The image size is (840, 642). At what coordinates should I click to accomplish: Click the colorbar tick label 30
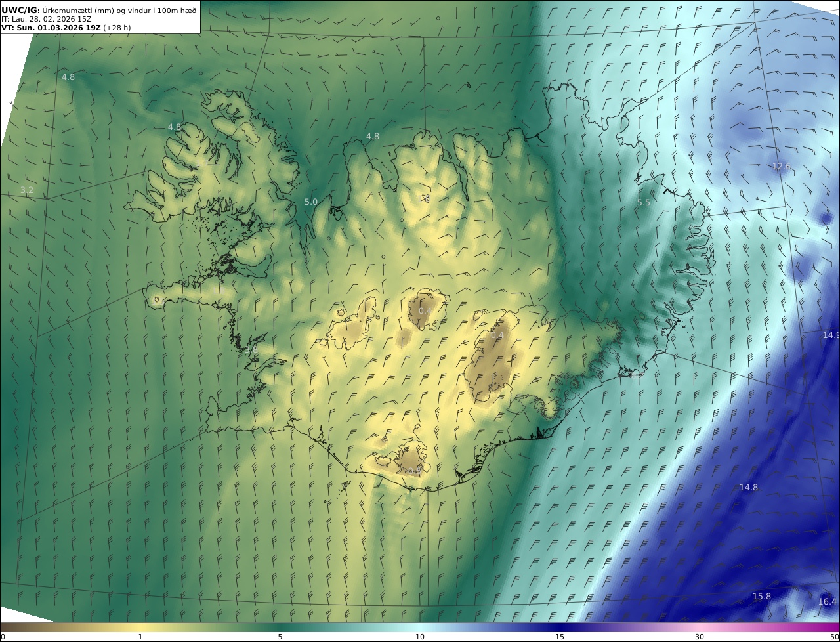(700, 637)
